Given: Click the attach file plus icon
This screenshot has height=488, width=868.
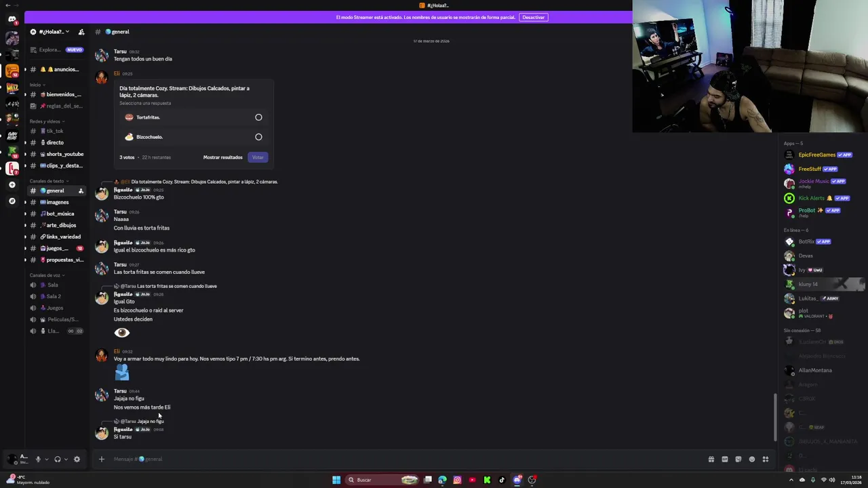Looking at the screenshot, I should tap(101, 460).
